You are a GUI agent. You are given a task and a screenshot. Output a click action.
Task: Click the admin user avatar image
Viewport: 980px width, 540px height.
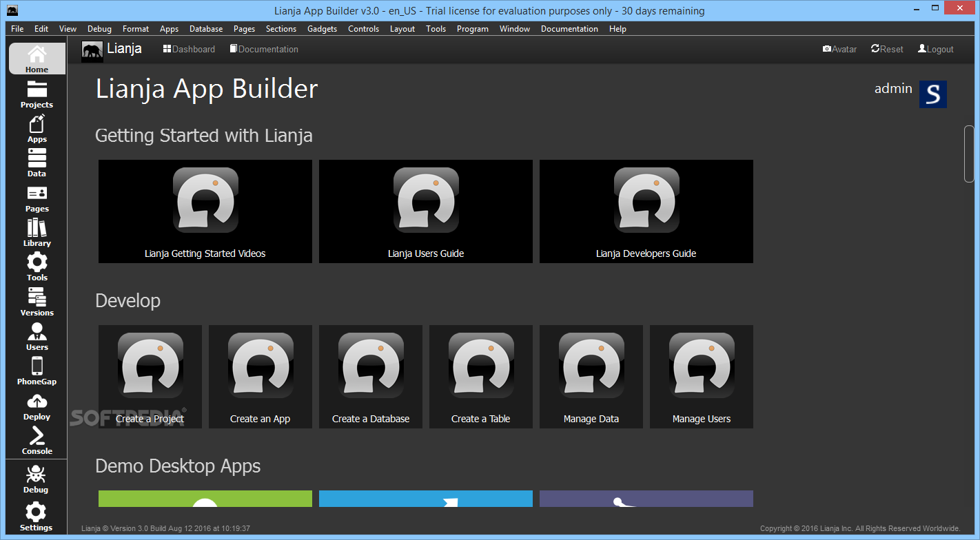point(933,94)
